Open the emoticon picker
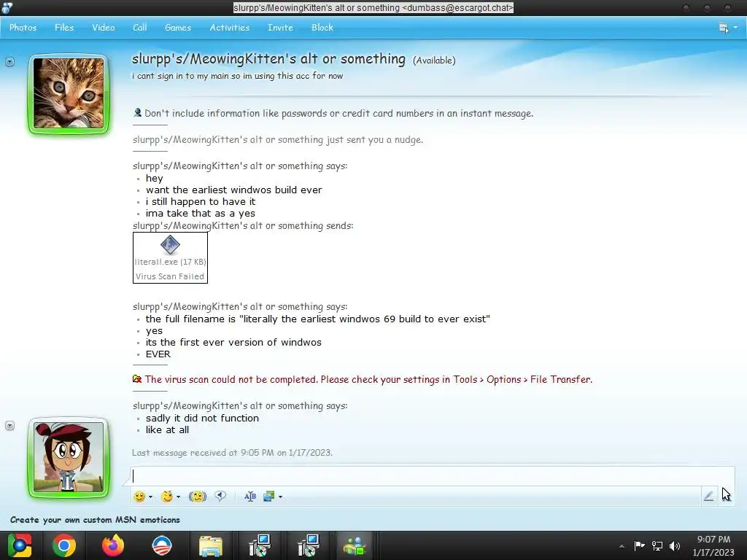The width and height of the screenshot is (747, 560). tap(139, 497)
